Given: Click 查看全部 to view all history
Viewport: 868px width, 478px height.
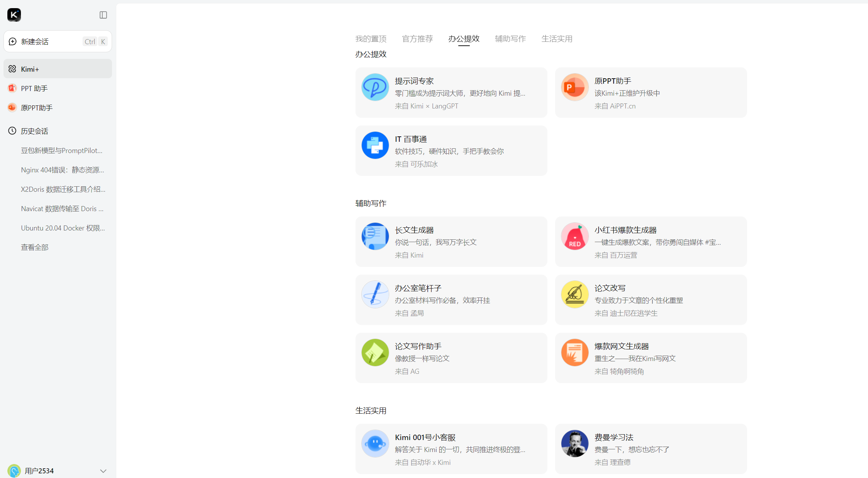Looking at the screenshot, I should [x=35, y=247].
